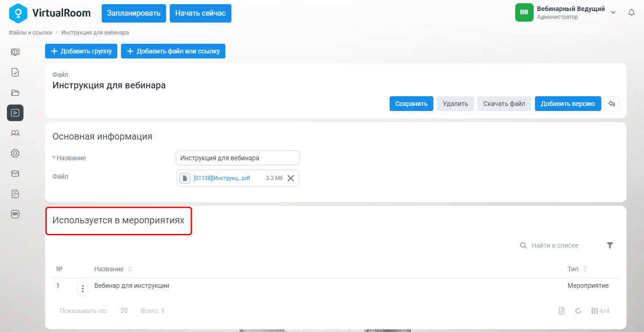This screenshot has height=332, width=644.
Task: Refresh the events list
Action: 578,311
